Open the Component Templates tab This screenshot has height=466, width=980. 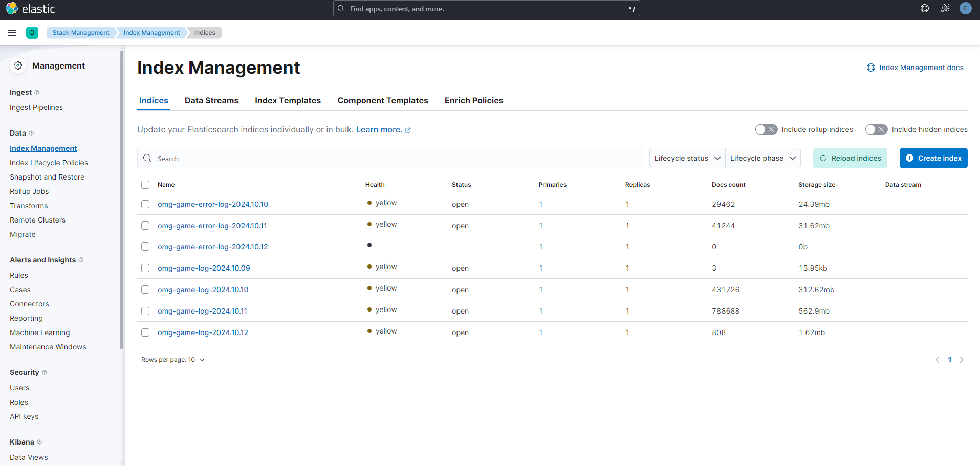[382, 100]
